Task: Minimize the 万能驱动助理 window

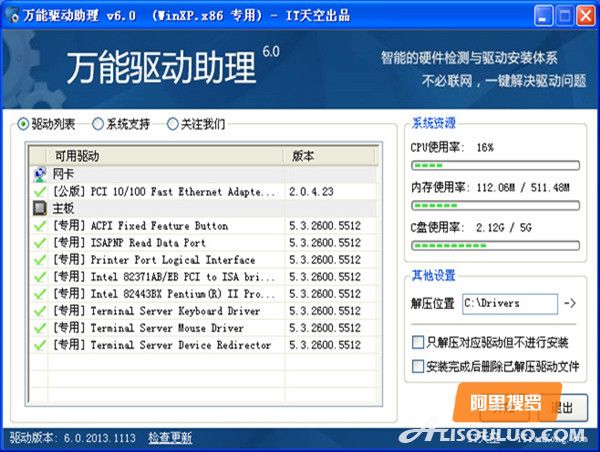Action: tap(543, 16)
